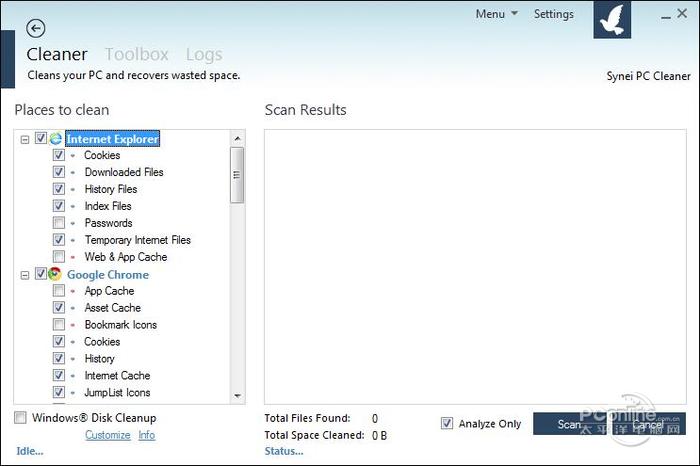
Task: Open the Menu dropdown
Action: click(x=496, y=14)
